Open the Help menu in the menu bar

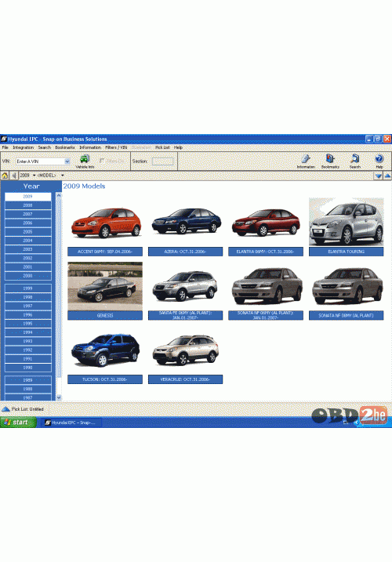[x=178, y=147]
